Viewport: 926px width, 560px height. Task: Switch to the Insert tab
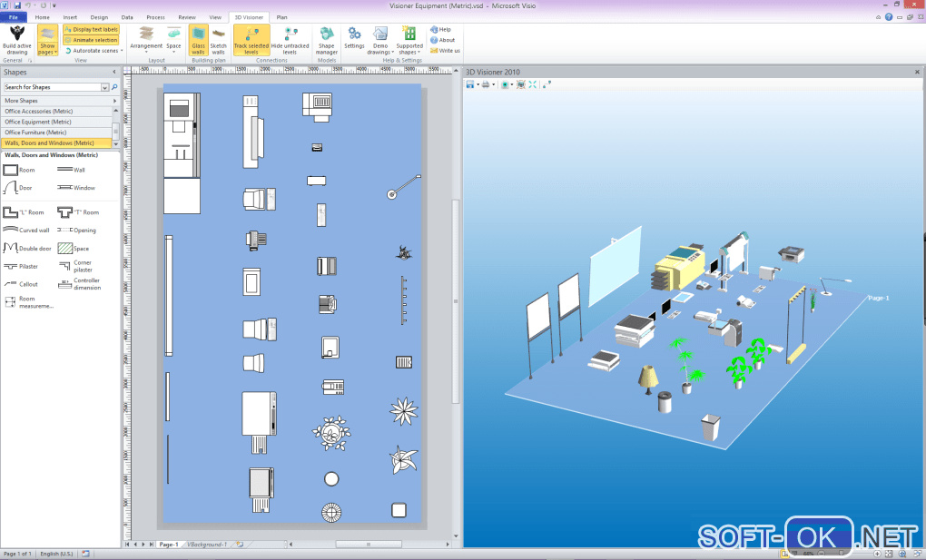click(70, 17)
